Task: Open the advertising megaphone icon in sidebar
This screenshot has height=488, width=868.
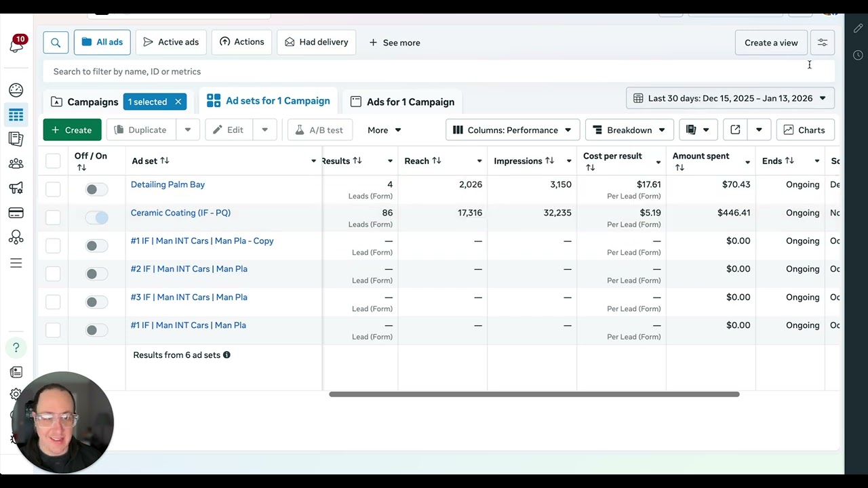Action: pyautogui.click(x=16, y=188)
